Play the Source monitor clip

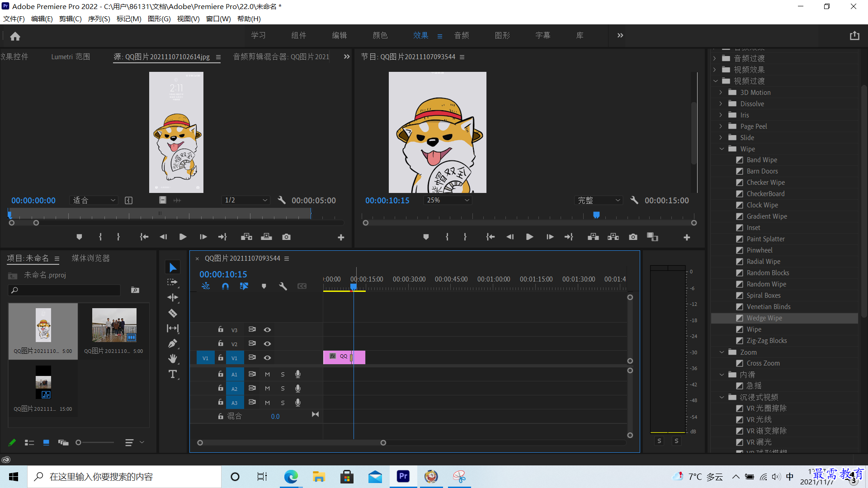pyautogui.click(x=183, y=237)
